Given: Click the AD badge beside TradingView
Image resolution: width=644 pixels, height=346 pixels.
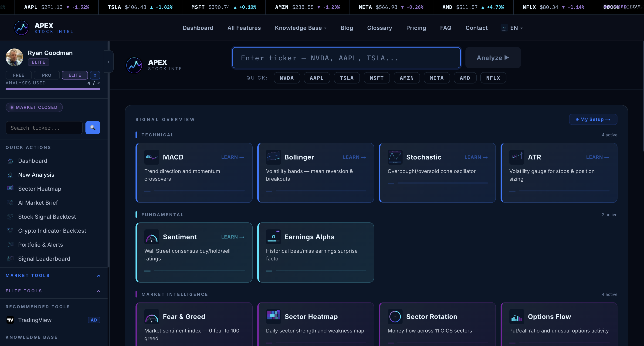Looking at the screenshot, I should point(94,320).
